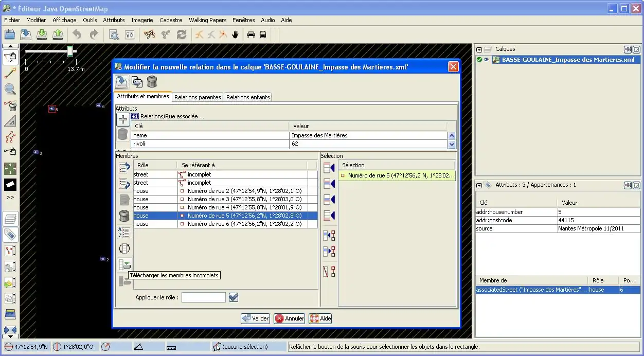This screenshot has height=356, width=644.
Task: Click the car icon in the main toolbar
Action: (251, 34)
